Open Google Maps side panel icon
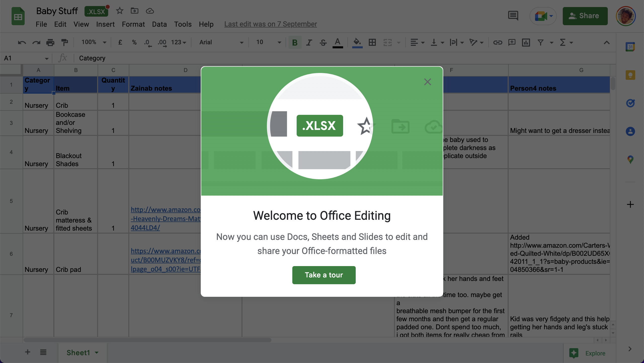The width and height of the screenshot is (644, 363). (630, 159)
